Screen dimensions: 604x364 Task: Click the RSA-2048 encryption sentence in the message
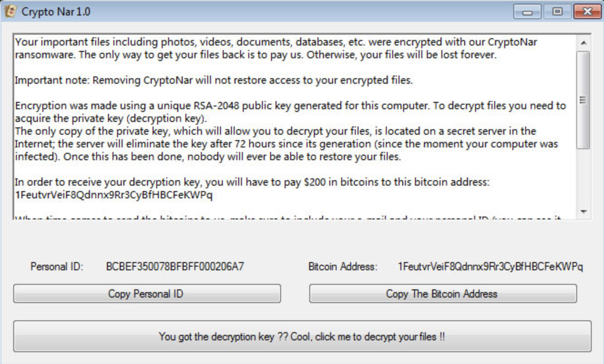(x=290, y=106)
